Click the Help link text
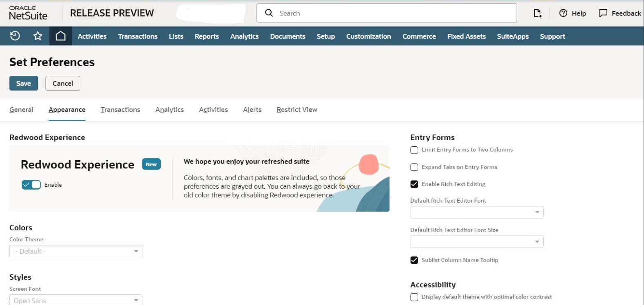 click(579, 13)
